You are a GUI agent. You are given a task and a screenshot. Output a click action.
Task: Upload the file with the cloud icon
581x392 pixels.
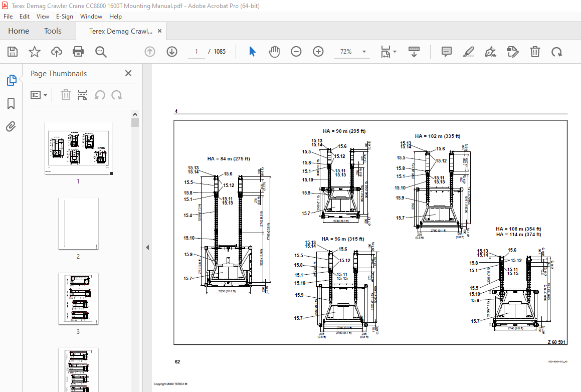56,52
